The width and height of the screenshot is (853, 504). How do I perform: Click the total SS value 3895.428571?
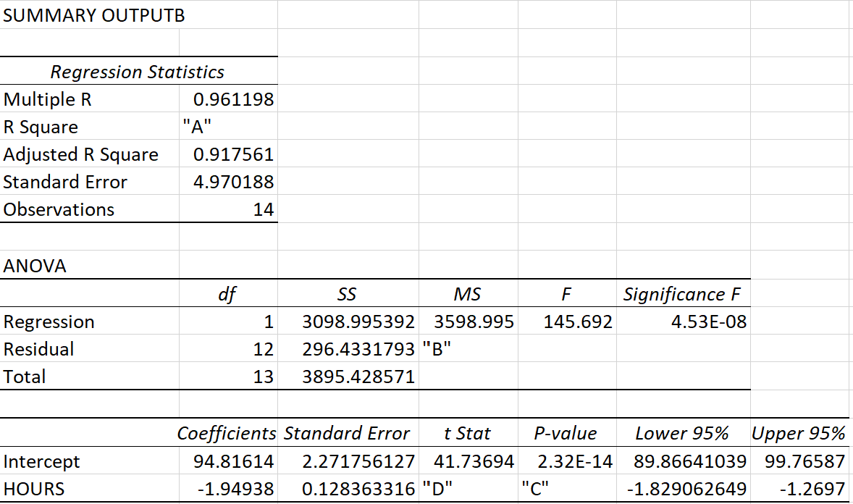[358, 377]
